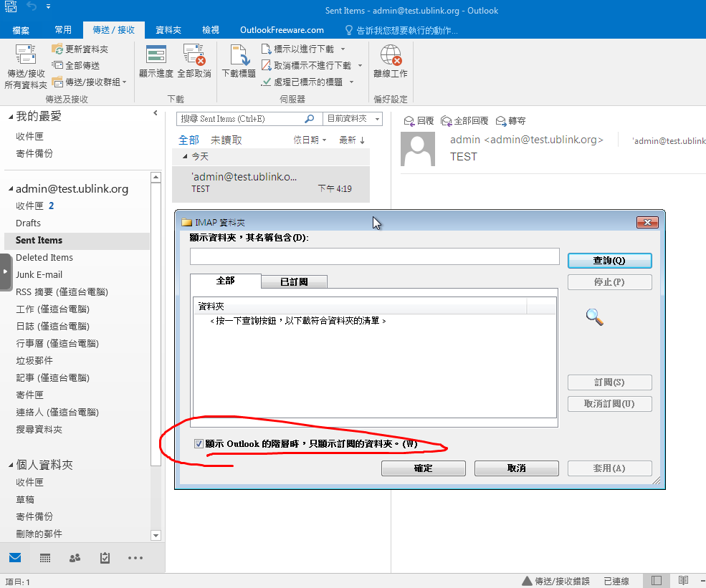Click the folder name filter text field
The width and height of the screenshot is (706, 588).
point(374,256)
